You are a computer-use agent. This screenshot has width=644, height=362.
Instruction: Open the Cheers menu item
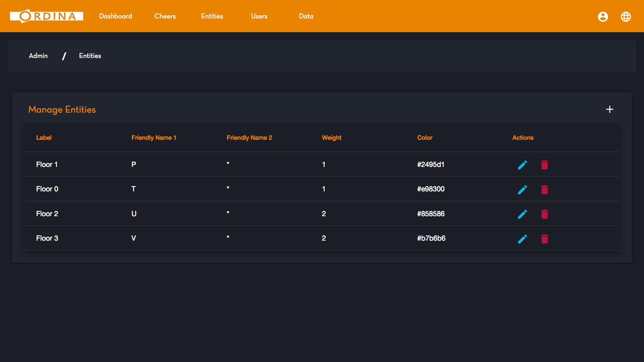165,16
